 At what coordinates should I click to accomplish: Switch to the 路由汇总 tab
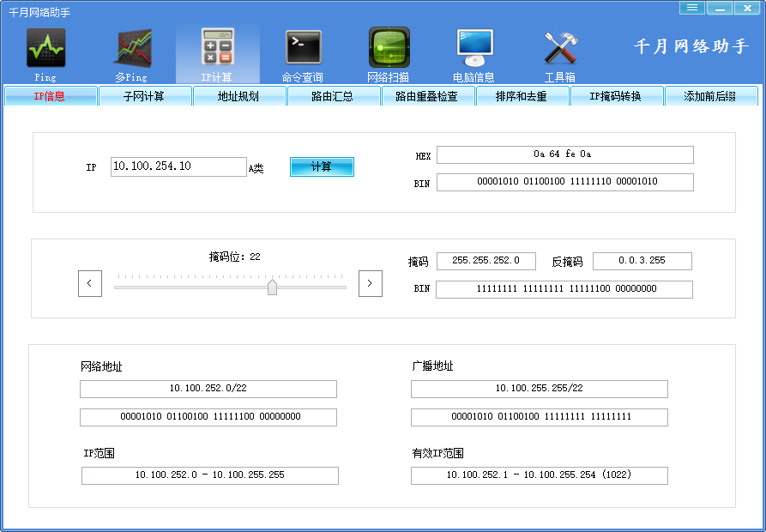click(334, 96)
